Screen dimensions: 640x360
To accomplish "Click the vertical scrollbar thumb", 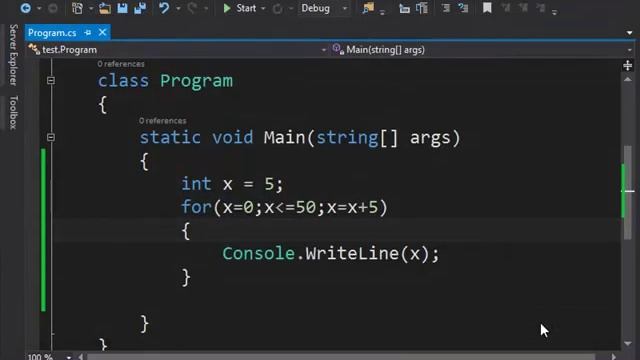I will pos(628,192).
